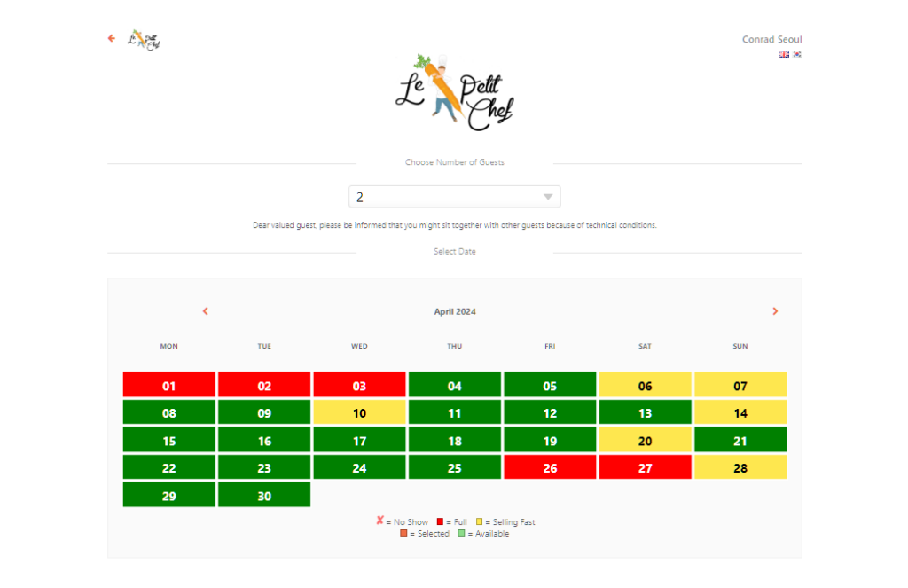Click the THU column header
Viewport: 908px width, 588px height.
point(455,346)
